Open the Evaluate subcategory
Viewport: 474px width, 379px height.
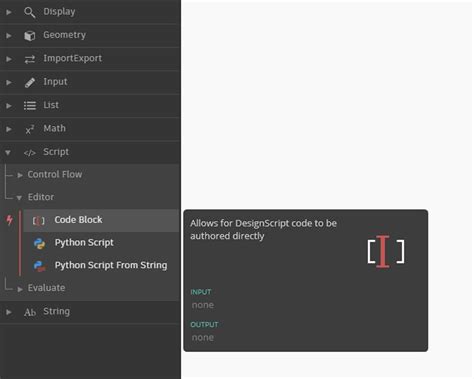click(x=46, y=288)
